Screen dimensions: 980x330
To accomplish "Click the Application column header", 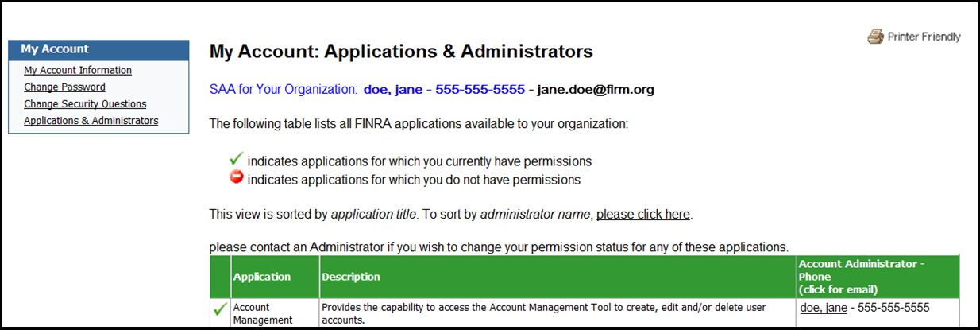I will (x=262, y=277).
